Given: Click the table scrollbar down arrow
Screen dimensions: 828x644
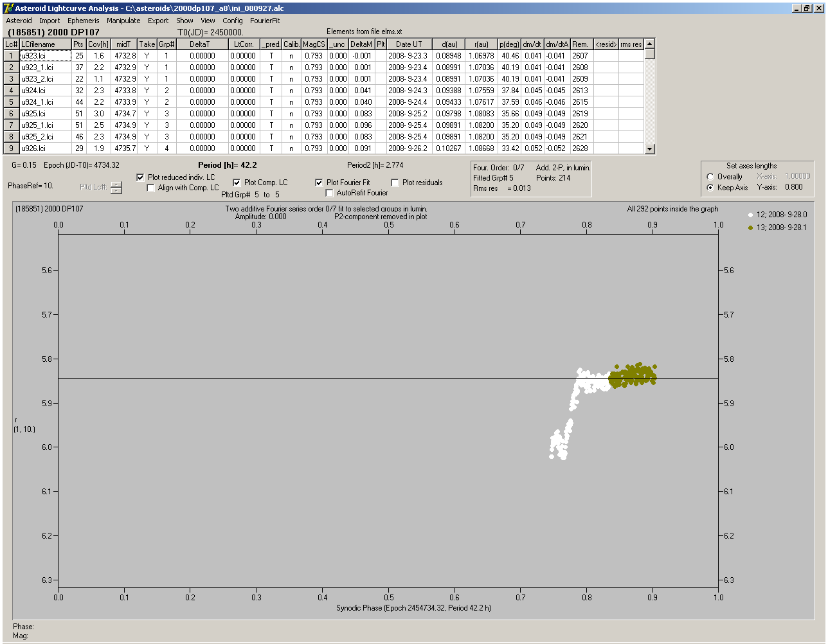Looking at the screenshot, I should click(x=649, y=149).
